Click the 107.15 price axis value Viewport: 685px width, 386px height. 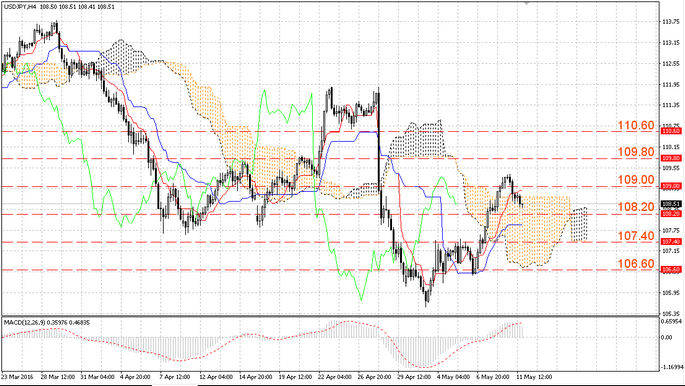[x=671, y=251]
